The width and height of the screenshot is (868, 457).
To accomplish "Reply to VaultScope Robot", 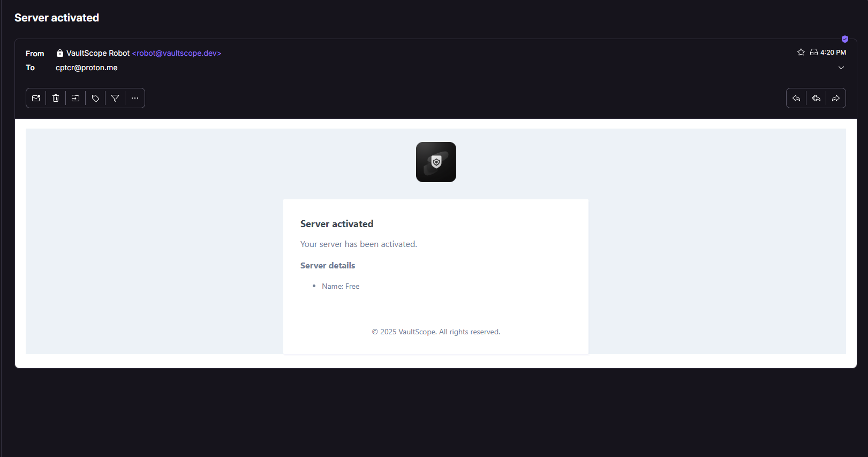I will pyautogui.click(x=796, y=98).
